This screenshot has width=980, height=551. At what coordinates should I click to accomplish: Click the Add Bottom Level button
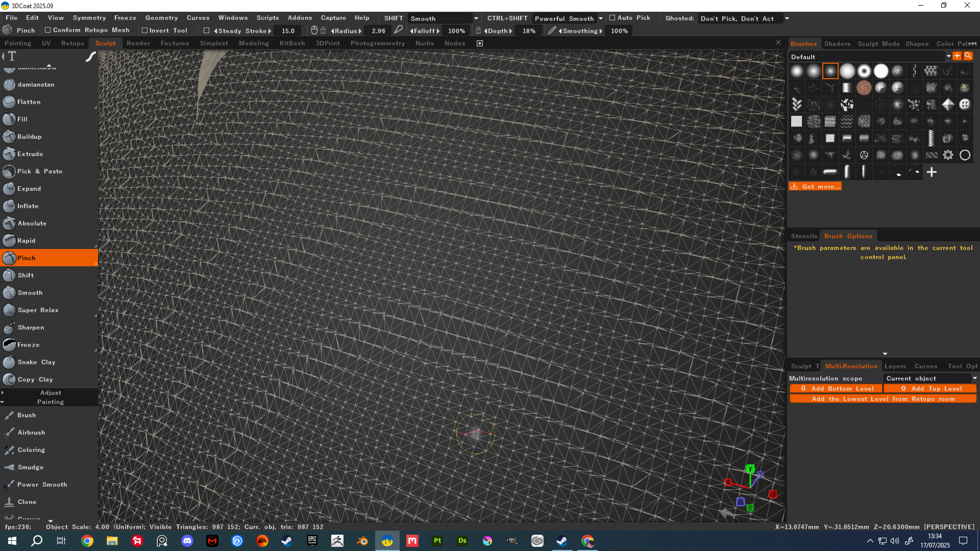coord(837,389)
